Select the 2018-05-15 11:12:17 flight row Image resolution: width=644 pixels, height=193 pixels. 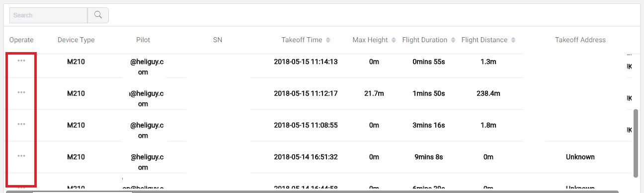[318, 93]
